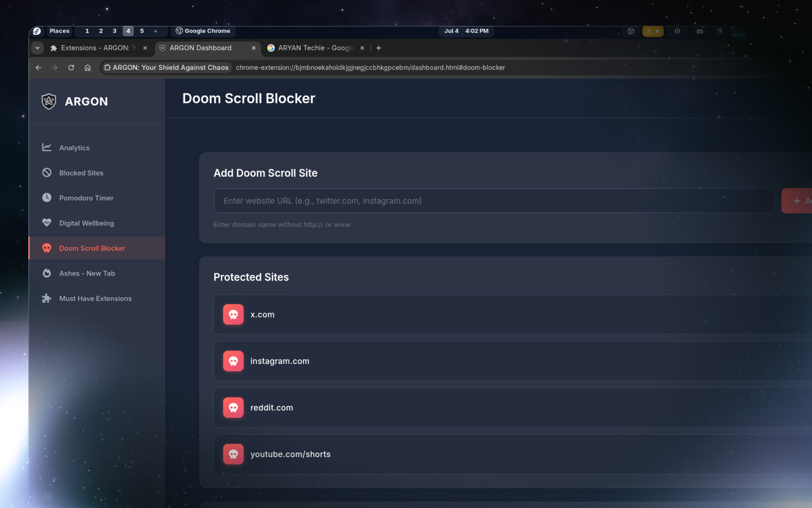Screen dimensions: 812x508
Task: Go forward in browser history
Action: (55, 67)
